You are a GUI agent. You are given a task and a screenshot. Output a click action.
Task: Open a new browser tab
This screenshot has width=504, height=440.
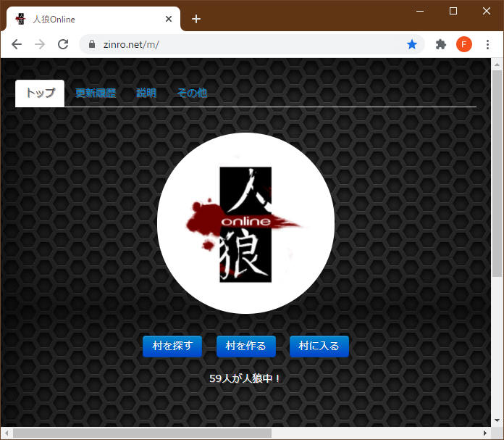pyautogui.click(x=196, y=19)
